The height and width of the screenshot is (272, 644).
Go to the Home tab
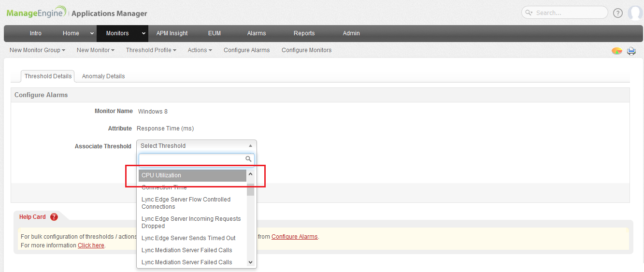pos(71,33)
